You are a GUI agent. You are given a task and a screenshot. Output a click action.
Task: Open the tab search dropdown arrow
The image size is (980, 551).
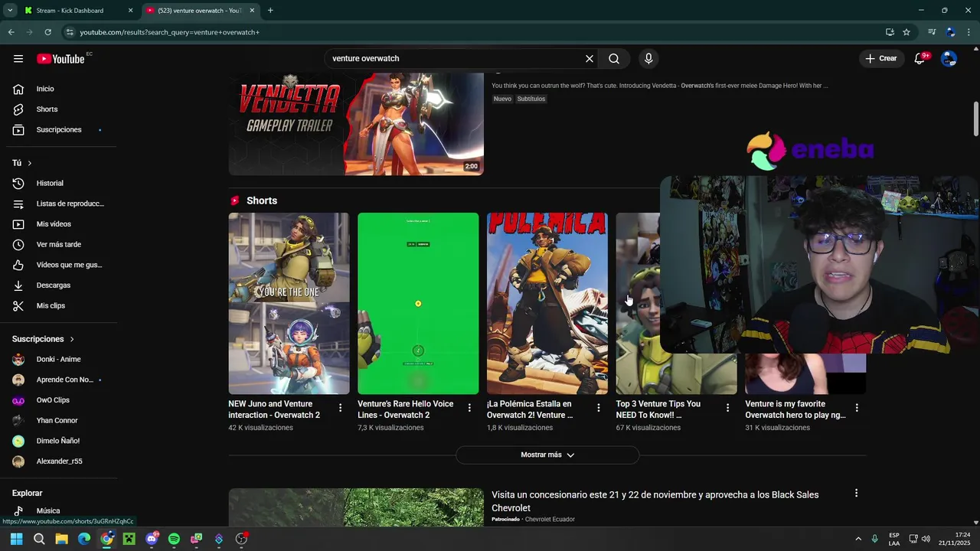point(10,11)
